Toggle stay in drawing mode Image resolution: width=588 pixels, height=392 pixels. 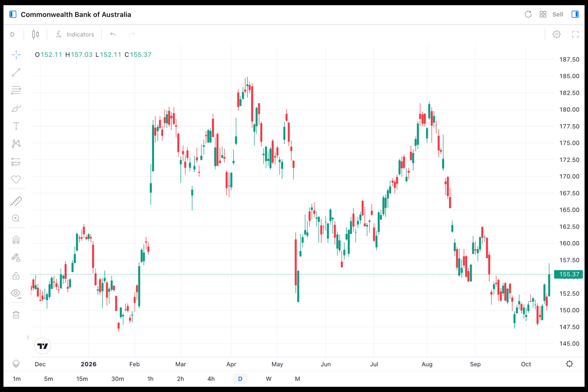pos(16,258)
